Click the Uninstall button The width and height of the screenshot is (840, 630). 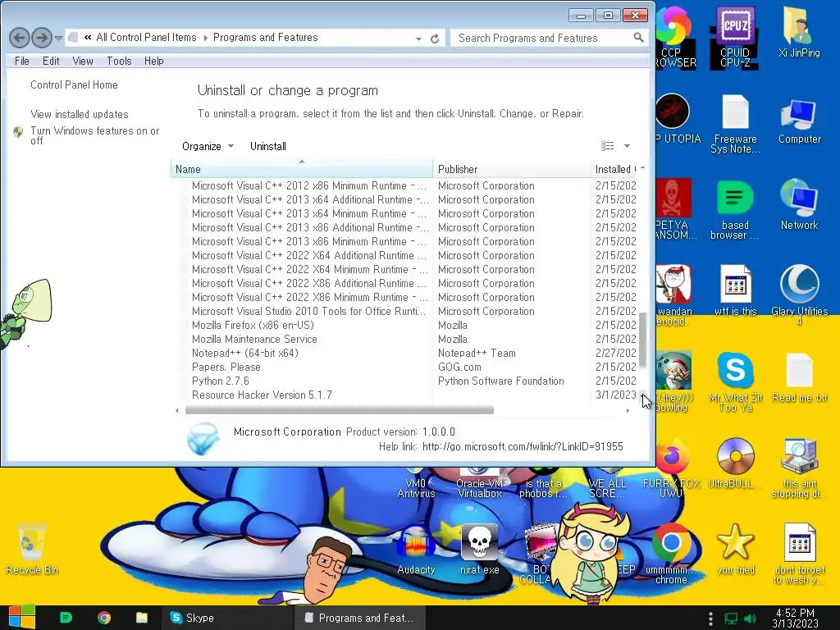click(268, 146)
